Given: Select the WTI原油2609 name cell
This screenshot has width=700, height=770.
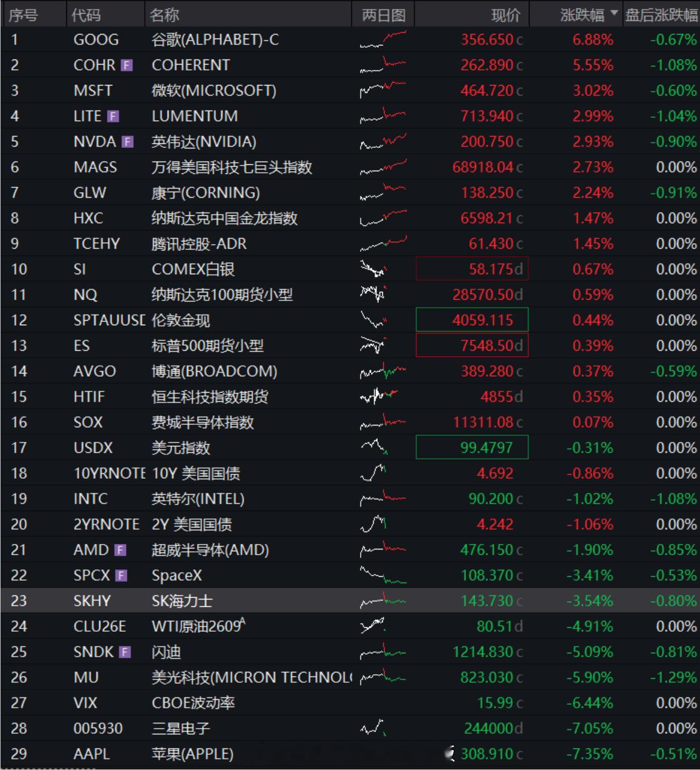Looking at the screenshot, I should (198, 626).
